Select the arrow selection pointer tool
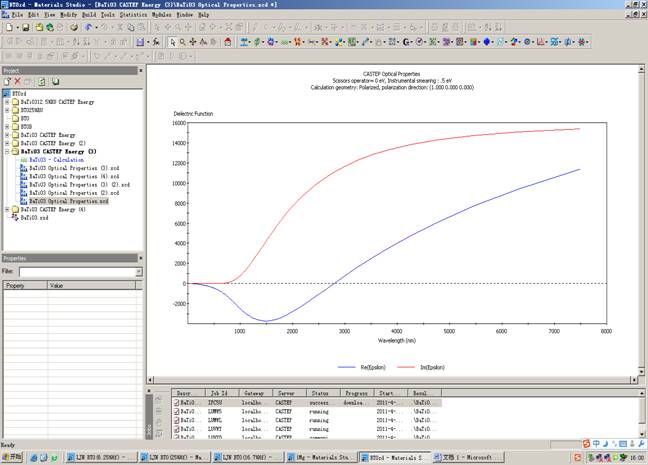 (x=172, y=42)
